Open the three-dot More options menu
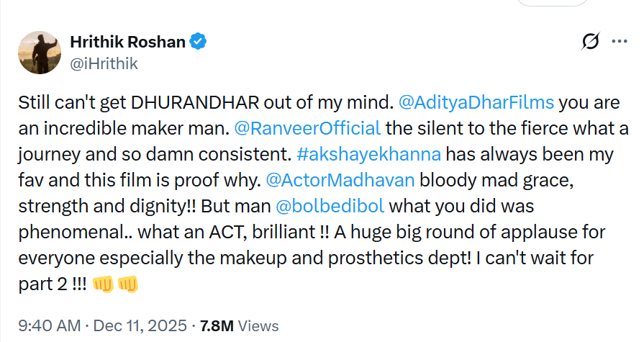This screenshot has width=644, height=342. click(619, 42)
